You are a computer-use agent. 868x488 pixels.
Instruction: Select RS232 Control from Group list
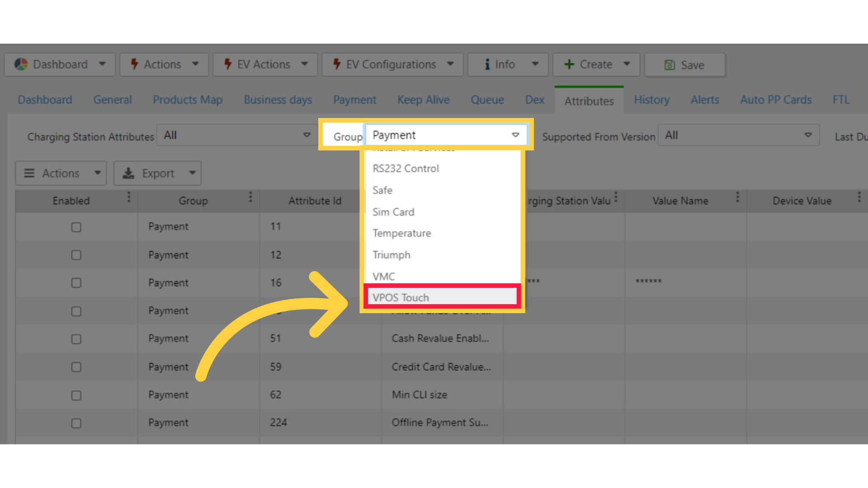443,169
